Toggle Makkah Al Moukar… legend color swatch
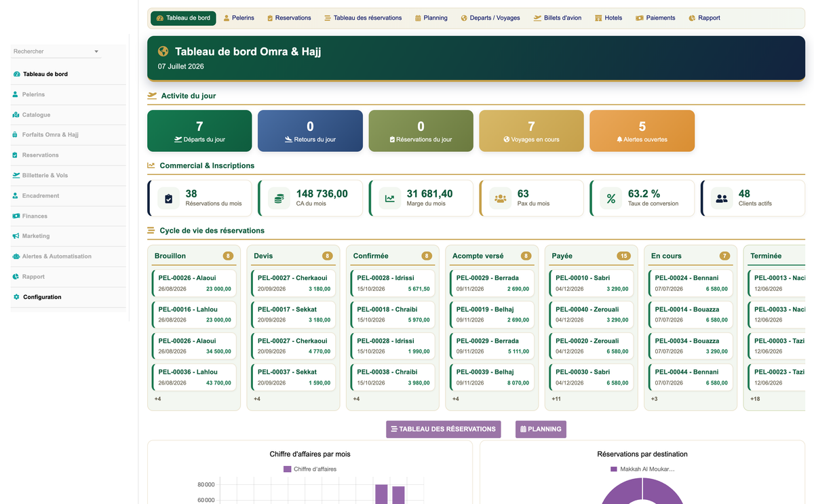This screenshot has height=504, width=814. click(x=614, y=469)
